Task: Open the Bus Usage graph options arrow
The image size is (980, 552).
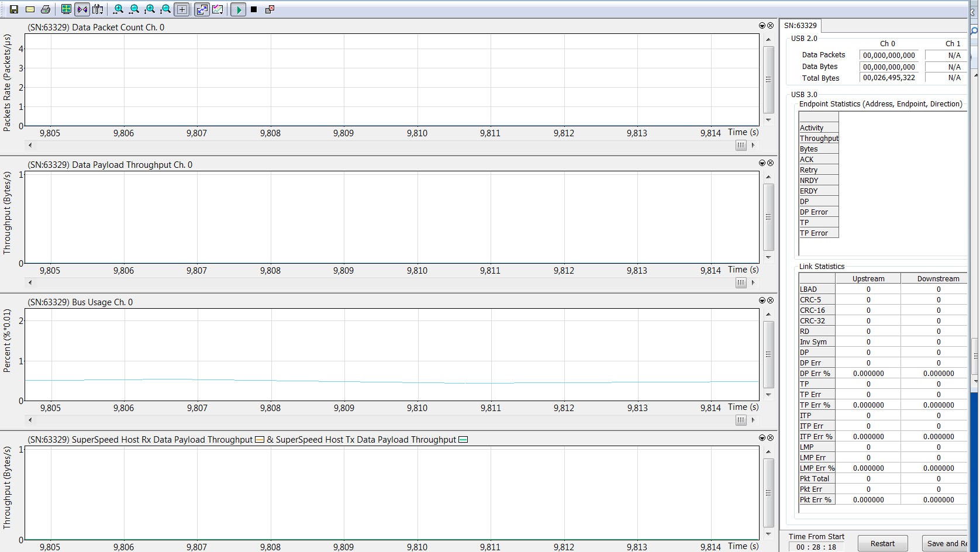Action: pos(762,301)
